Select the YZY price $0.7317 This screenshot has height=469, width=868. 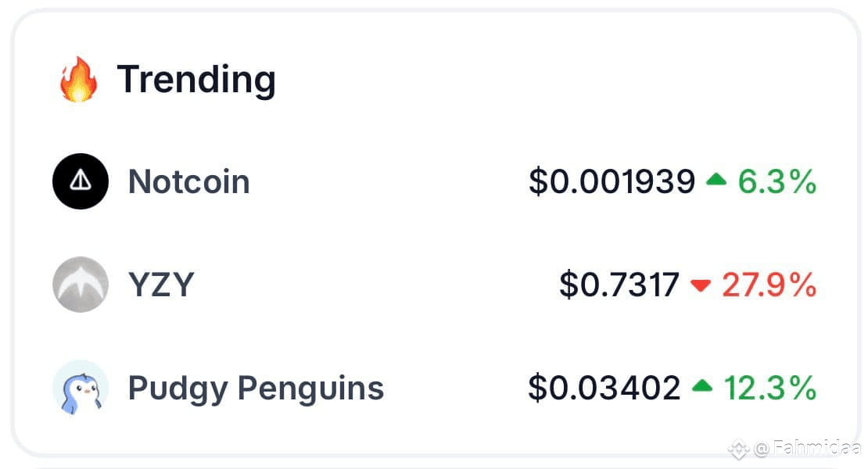point(619,285)
